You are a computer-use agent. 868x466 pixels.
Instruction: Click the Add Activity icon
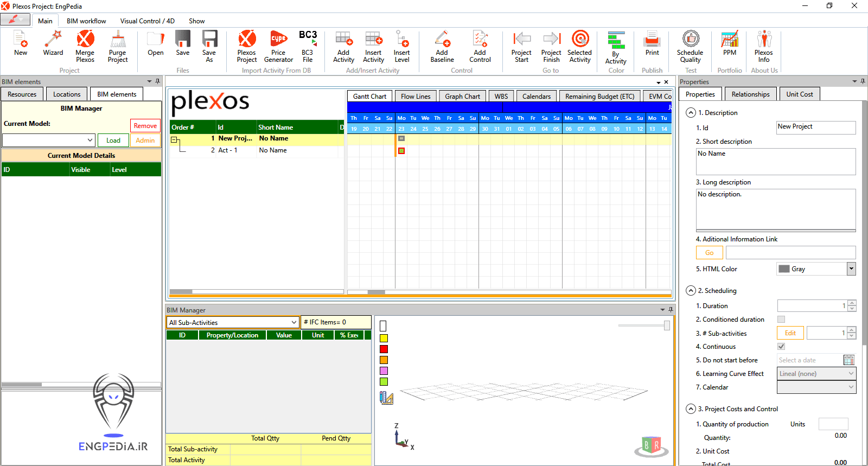click(x=343, y=47)
